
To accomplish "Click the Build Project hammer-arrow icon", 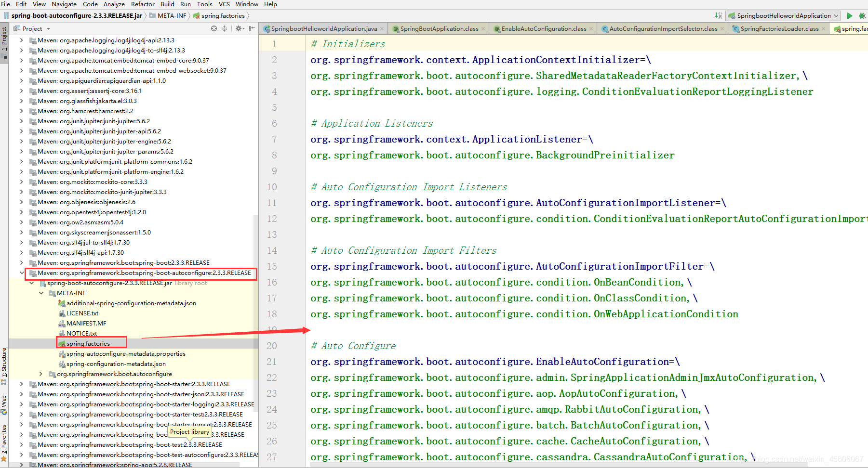I will (718, 16).
